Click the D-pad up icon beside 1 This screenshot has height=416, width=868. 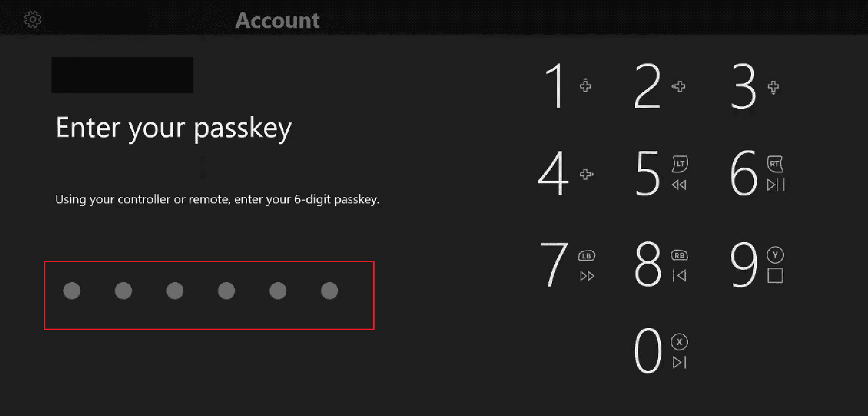(585, 85)
